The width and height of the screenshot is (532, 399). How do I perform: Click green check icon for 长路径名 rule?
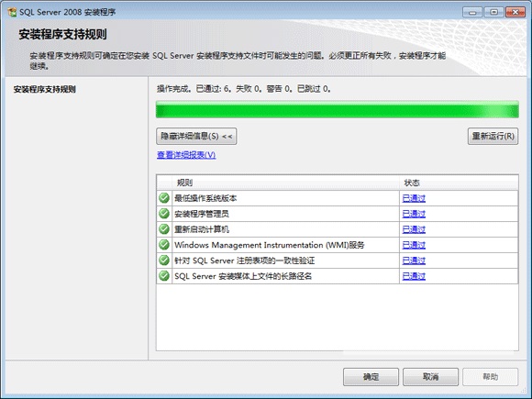pyautogui.click(x=164, y=276)
